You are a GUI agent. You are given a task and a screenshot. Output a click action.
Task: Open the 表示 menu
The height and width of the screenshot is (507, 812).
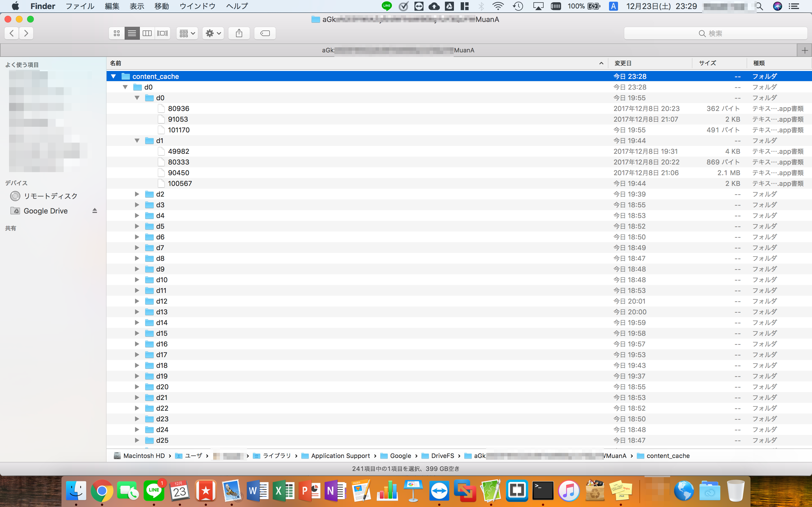coord(136,6)
